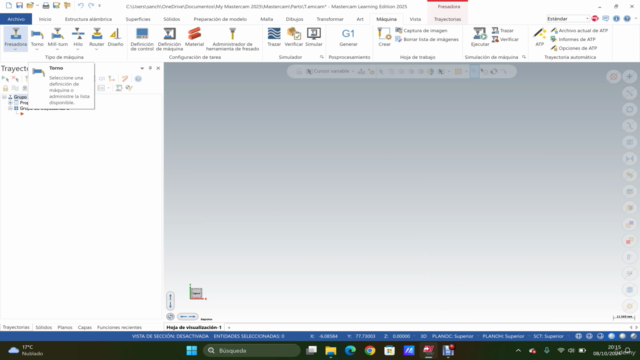Open the Torno dropdown arrow
The height and width of the screenshot is (360, 640).
pyautogui.click(x=37, y=49)
